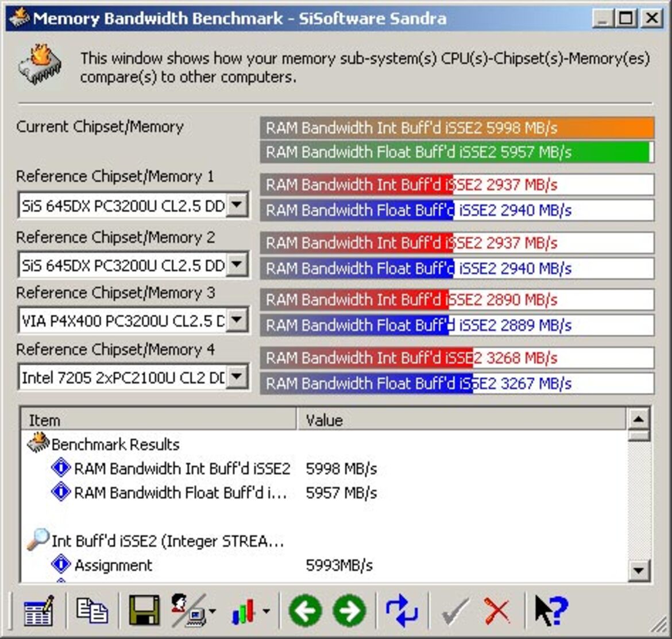Click the Reference Chipset/Memory 4 label

coord(115,350)
